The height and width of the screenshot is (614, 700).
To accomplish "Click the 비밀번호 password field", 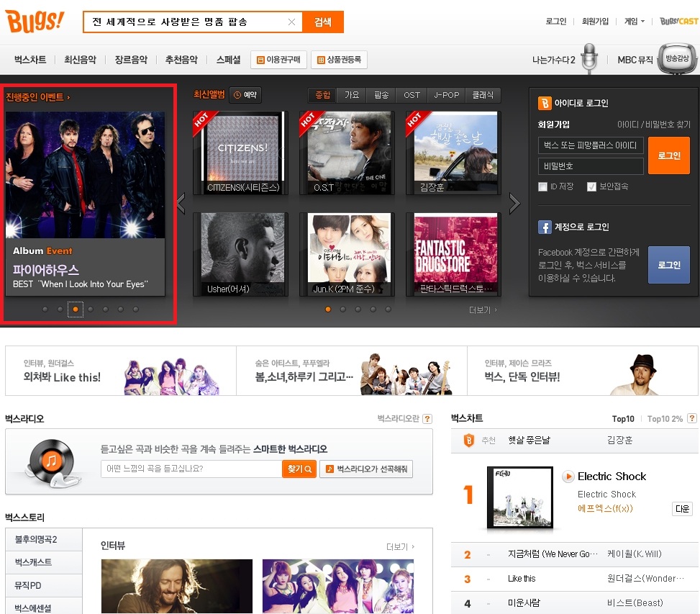I will [591, 166].
